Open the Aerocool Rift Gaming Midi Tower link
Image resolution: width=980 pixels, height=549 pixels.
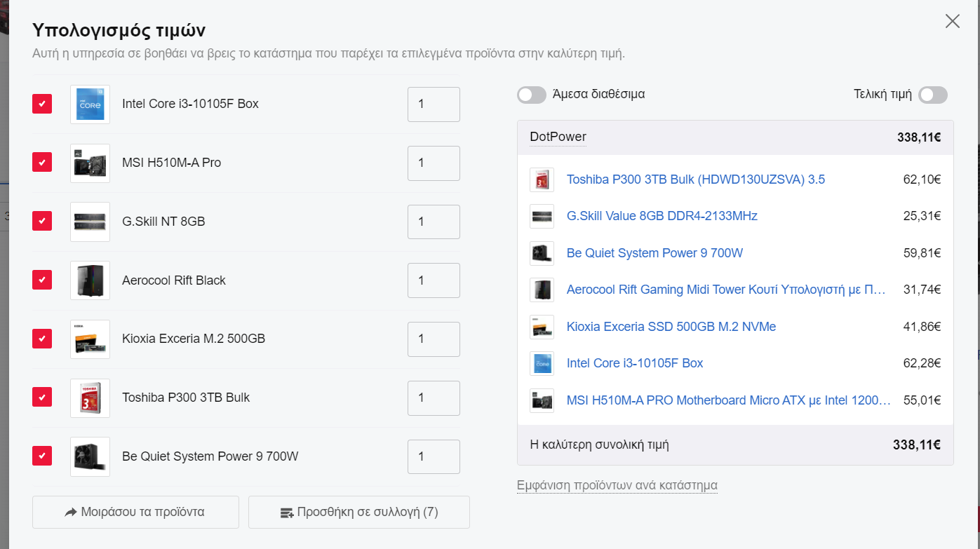(x=726, y=290)
